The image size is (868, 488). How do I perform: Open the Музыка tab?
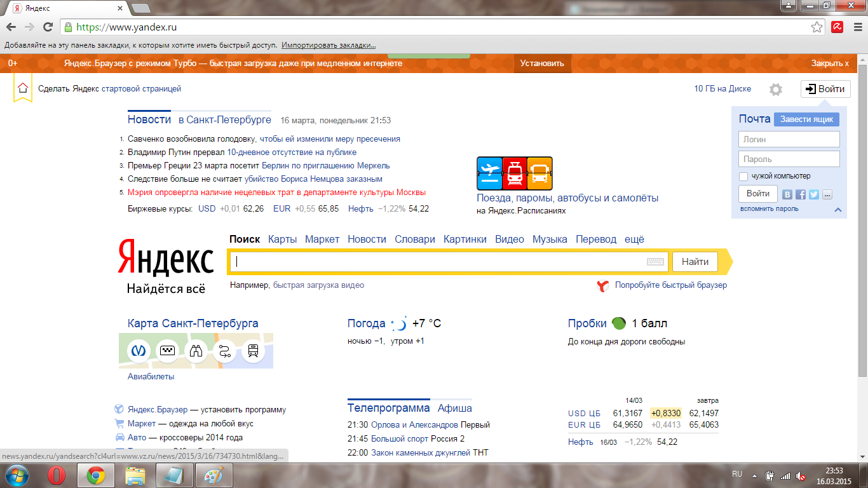point(550,240)
